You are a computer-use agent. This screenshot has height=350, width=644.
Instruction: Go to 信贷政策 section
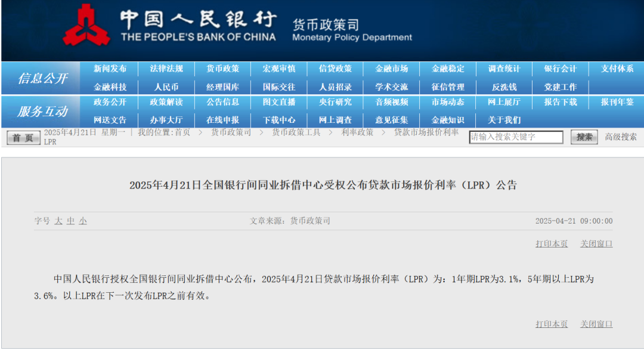click(335, 69)
